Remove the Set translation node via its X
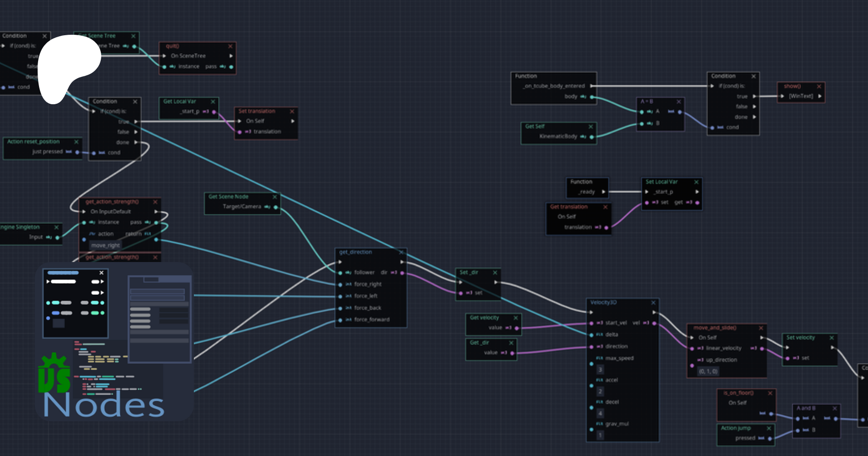868x456 pixels. tap(292, 111)
